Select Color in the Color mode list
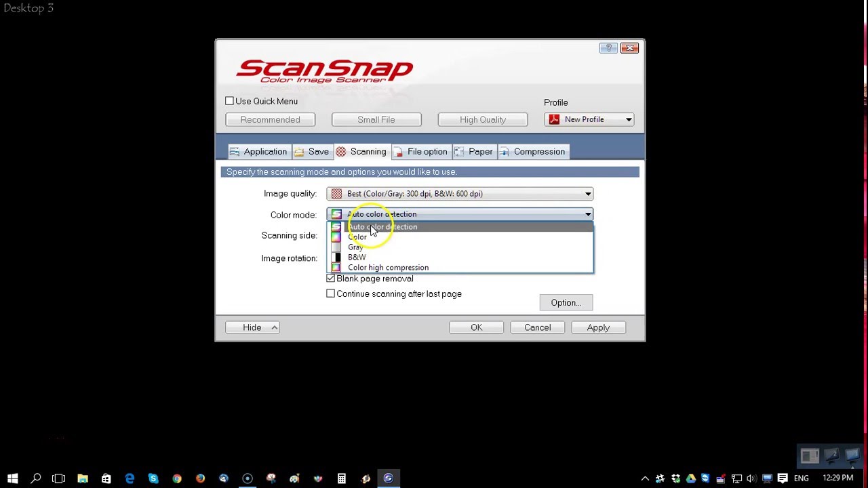The width and height of the screenshot is (868, 488). tap(460, 237)
